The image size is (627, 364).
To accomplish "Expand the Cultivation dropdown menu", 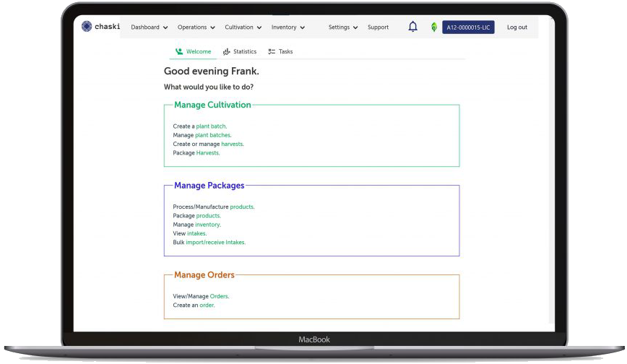I will [243, 27].
